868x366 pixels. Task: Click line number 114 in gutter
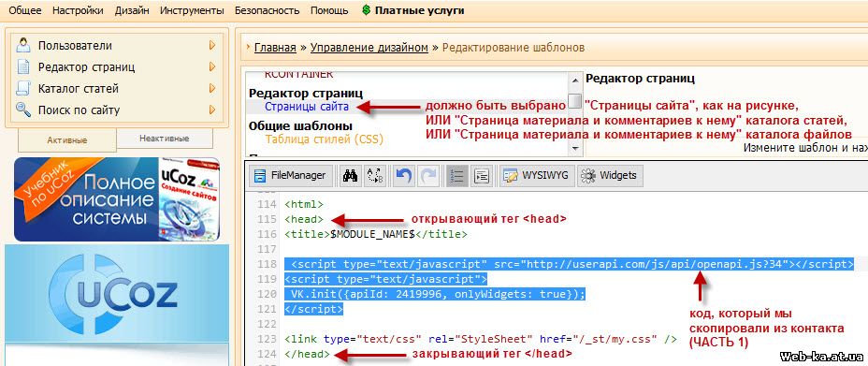268,204
